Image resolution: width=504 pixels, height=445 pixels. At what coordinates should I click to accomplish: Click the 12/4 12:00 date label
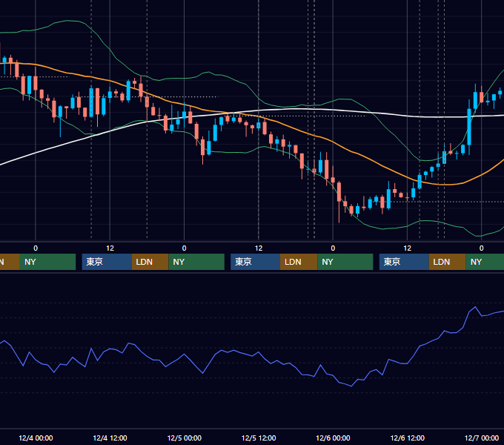pyautogui.click(x=110, y=438)
